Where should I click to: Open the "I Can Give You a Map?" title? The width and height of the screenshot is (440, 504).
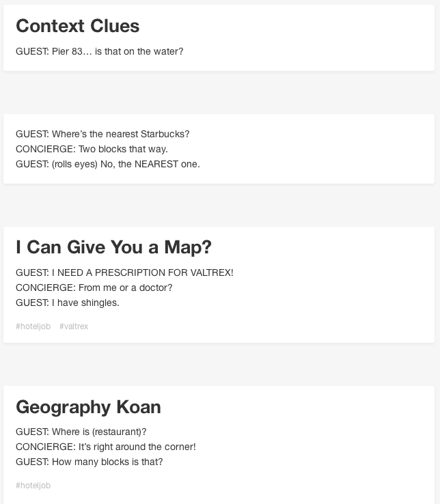point(113,247)
